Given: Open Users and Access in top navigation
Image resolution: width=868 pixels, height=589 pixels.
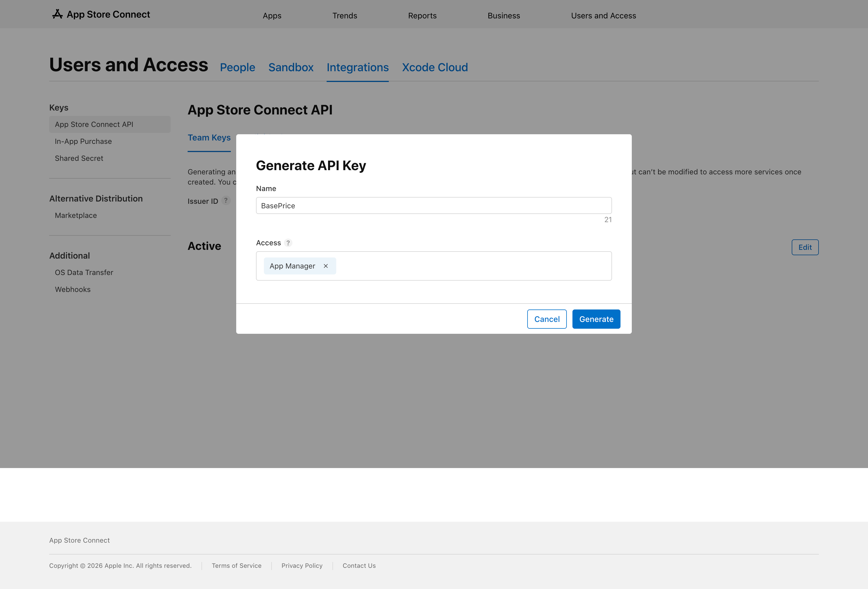Looking at the screenshot, I should click(604, 16).
